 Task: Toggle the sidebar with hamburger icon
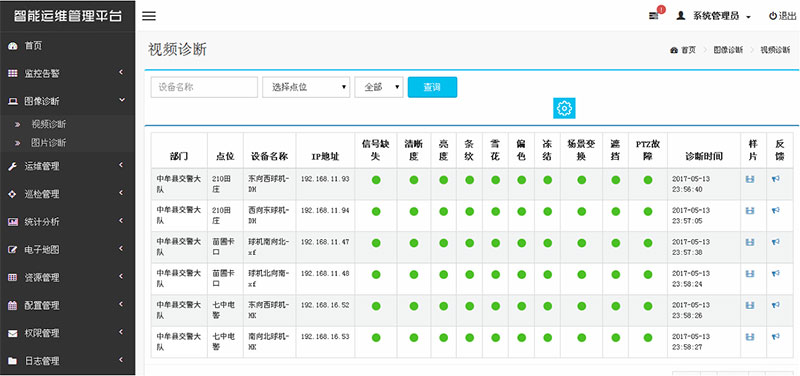click(148, 16)
